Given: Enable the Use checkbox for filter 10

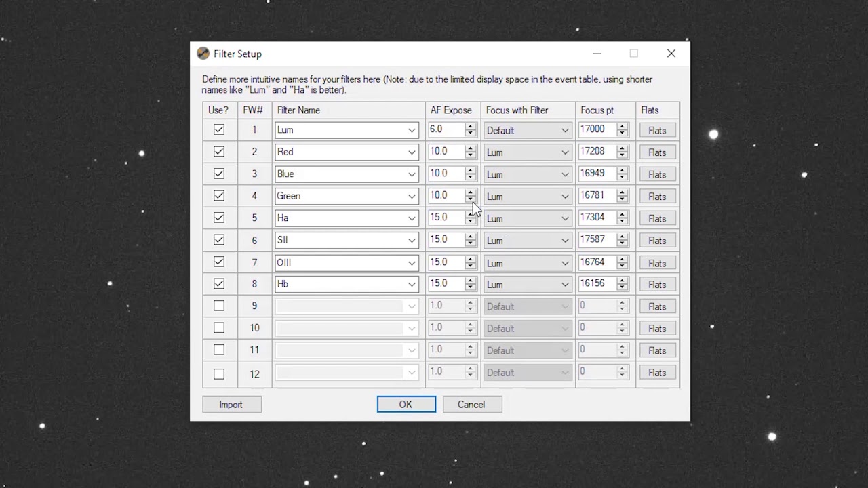Looking at the screenshot, I should click(219, 328).
